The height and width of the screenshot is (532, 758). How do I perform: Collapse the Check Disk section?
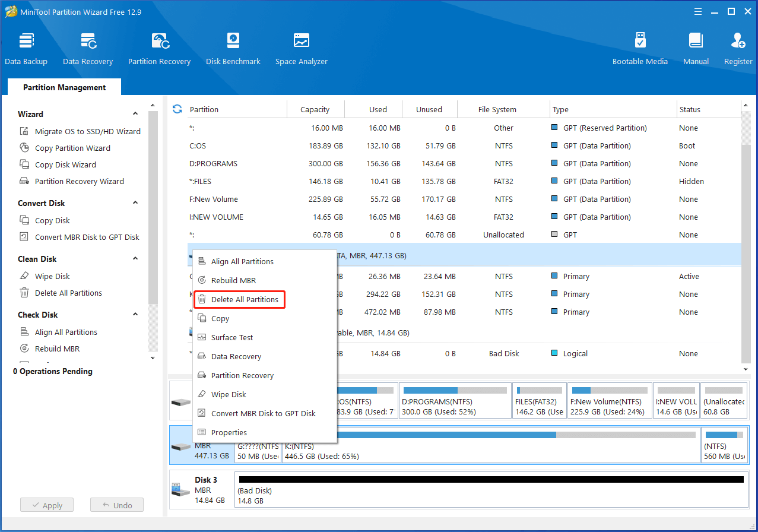135,315
